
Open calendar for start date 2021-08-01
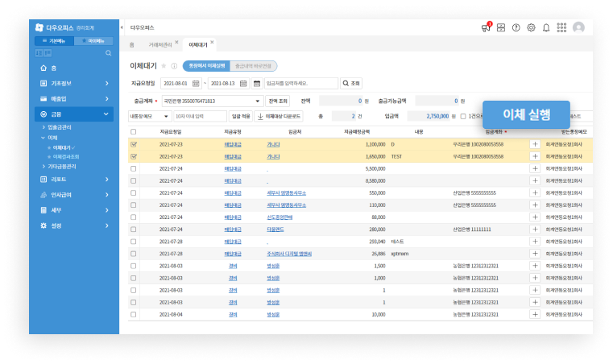(196, 83)
